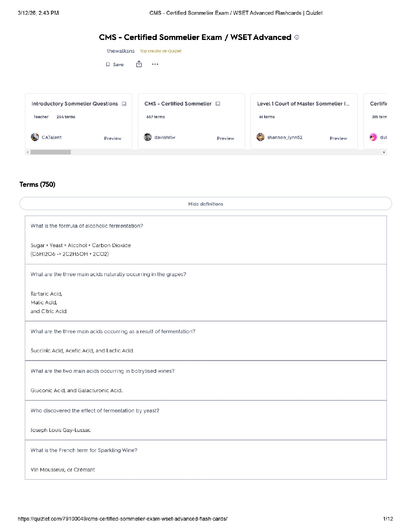
Task: Preview the Level 1 Court of Master Sommelier set
Action: pyautogui.click(x=338, y=138)
